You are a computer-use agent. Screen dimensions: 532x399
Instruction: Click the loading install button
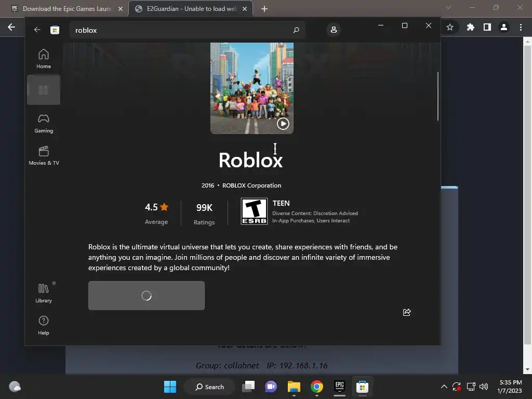click(x=146, y=296)
